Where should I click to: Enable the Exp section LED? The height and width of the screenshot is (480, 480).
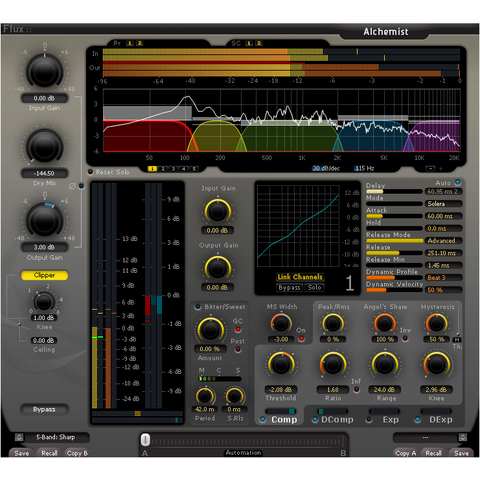tap(369, 420)
